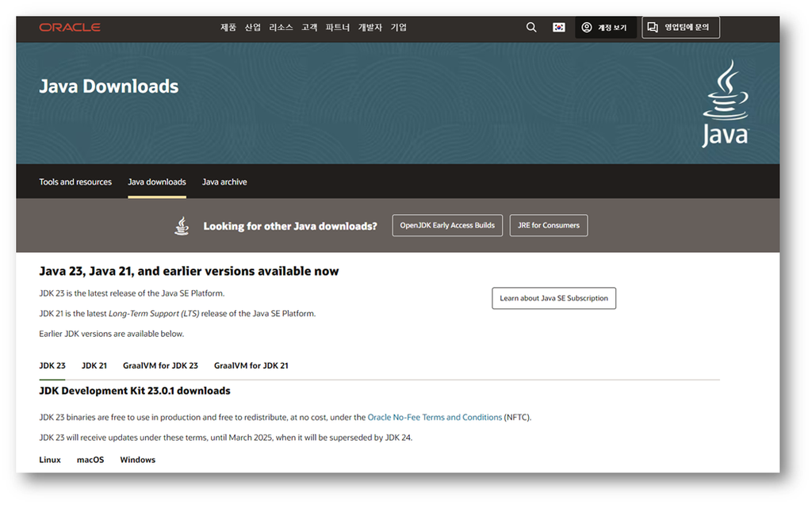Click the Oracle logo

(x=70, y=28)
